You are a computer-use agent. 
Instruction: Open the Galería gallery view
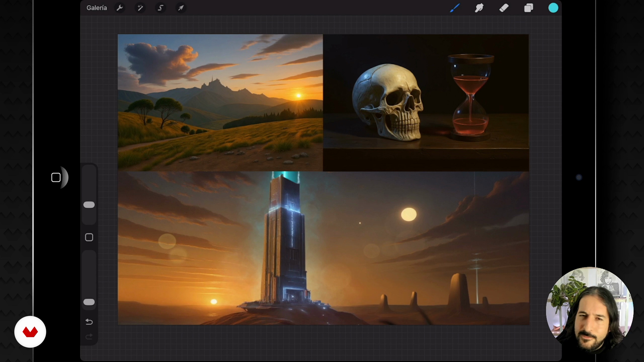(97, 8)
